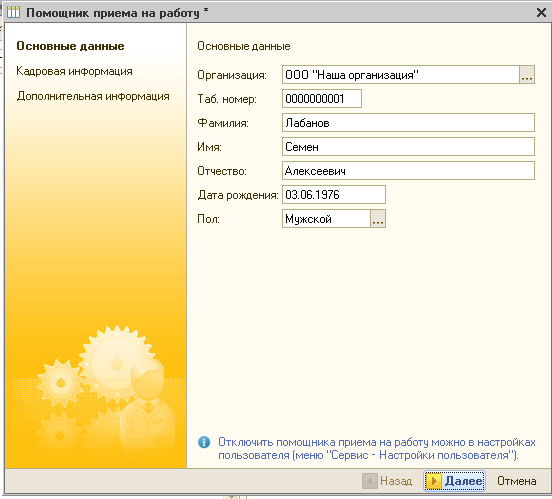Select Основные данные step in sidebar
Image resolution: width=552 pixels, height=499 pixels.
70,46
